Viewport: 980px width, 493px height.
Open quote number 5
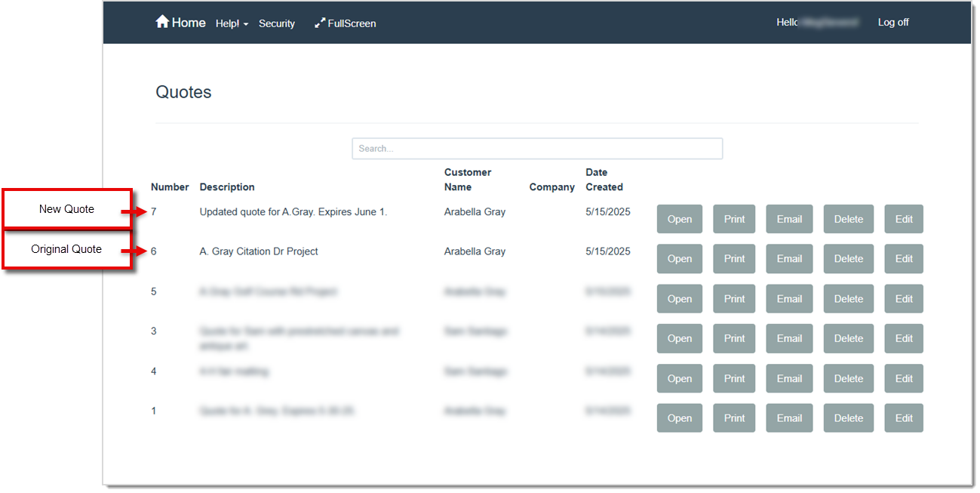pos(679,299)
